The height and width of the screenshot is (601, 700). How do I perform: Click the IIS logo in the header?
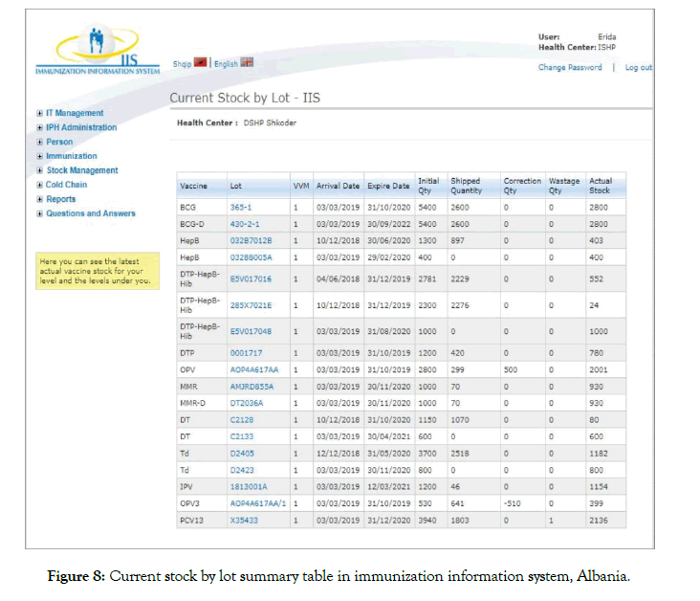coord(95,48)
